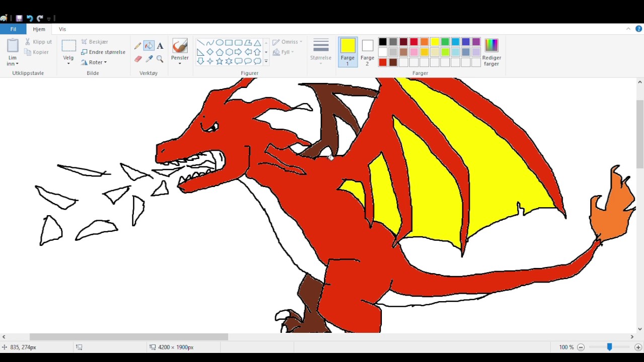Select the straight Line shape
Viewport: 644px width, 362px height.
[200, 43]
